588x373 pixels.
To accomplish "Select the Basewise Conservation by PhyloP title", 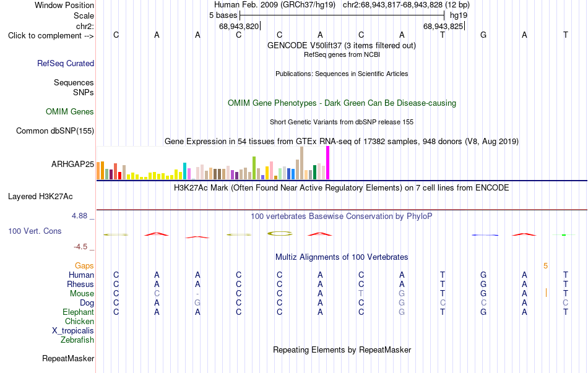I will 342,217.
